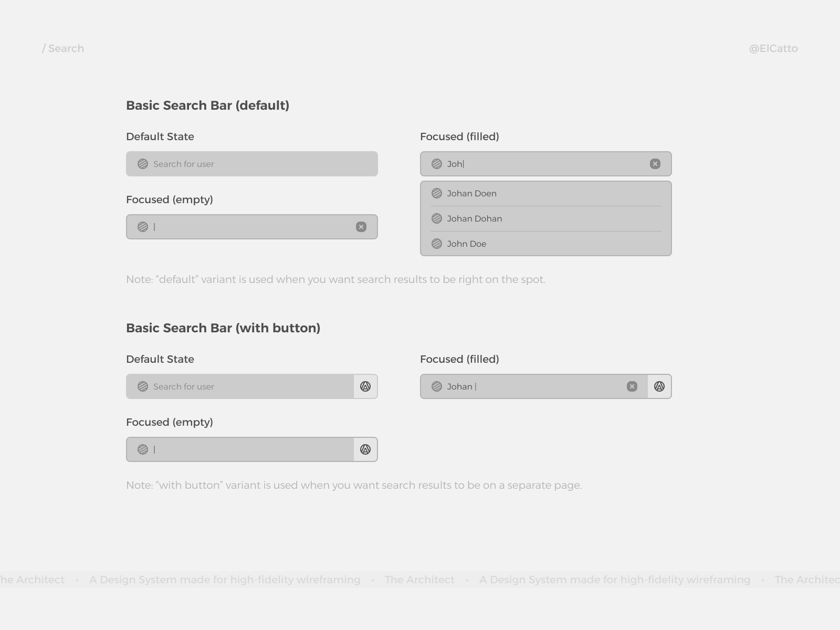Clear the "Johan" search field text
The image size is (840, 630).
point(632,386)
